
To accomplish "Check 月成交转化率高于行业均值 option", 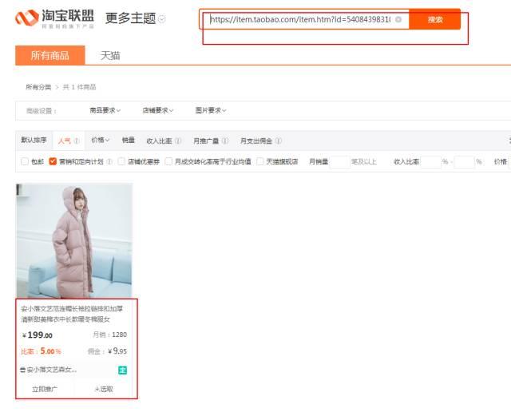I will (x=168, y=161).
